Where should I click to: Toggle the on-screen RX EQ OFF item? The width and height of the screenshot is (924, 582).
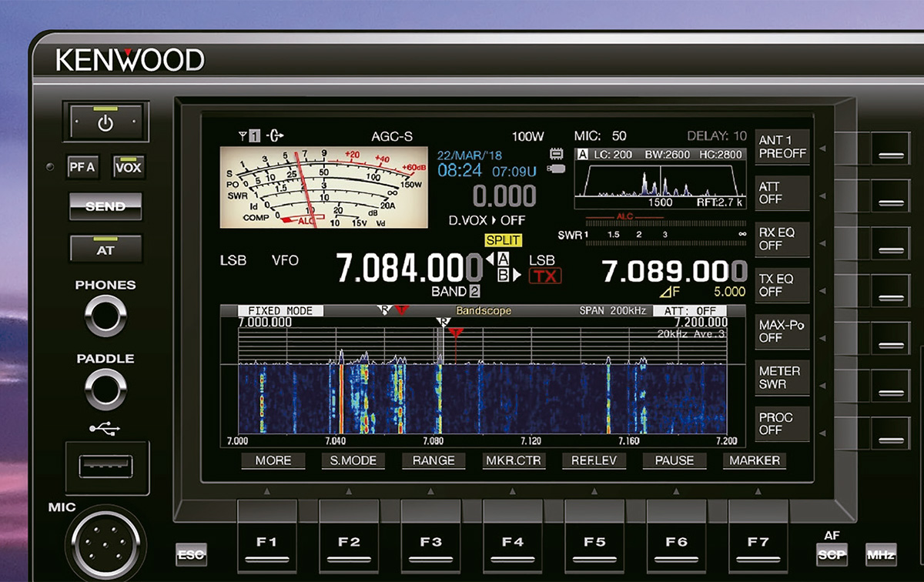pyautogui.click(x=782, y=239)
